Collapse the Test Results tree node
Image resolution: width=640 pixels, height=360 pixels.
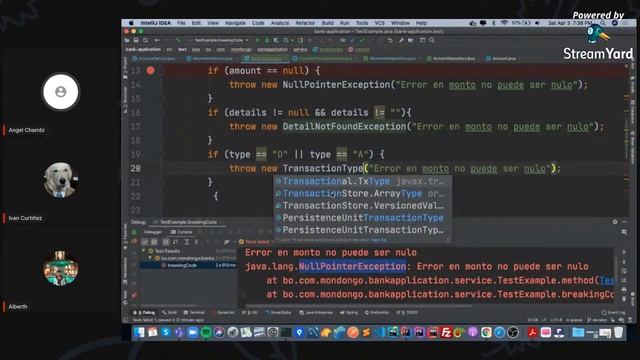(x=144, y=251)
